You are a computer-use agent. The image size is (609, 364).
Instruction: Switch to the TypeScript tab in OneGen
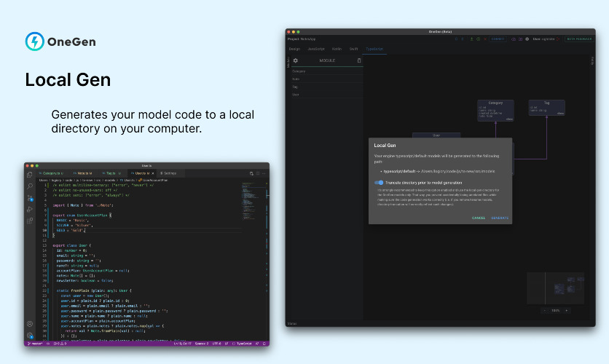374,49
